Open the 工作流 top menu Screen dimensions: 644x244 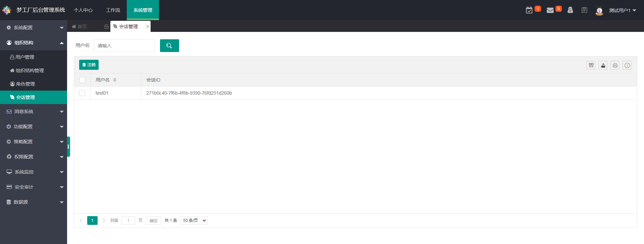click(x=113, y=10)
